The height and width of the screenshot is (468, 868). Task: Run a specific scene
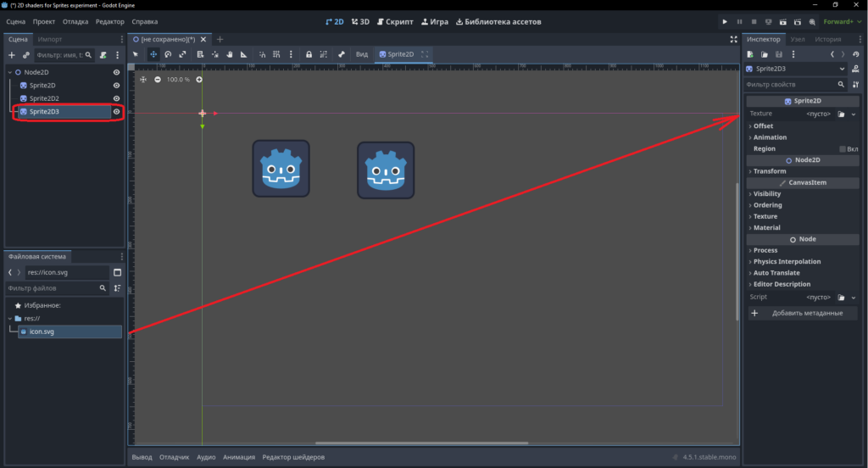(x=798, y=21)
